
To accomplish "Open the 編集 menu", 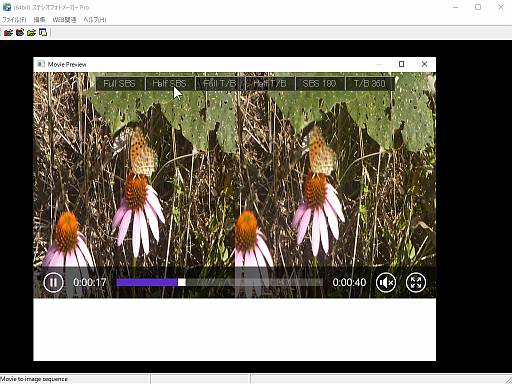I will [39, 20].
